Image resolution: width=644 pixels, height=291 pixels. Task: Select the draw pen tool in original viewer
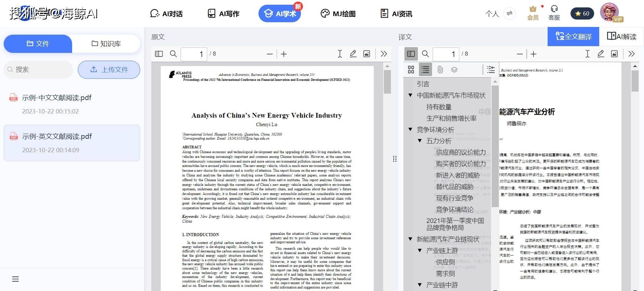pos(353,54)
